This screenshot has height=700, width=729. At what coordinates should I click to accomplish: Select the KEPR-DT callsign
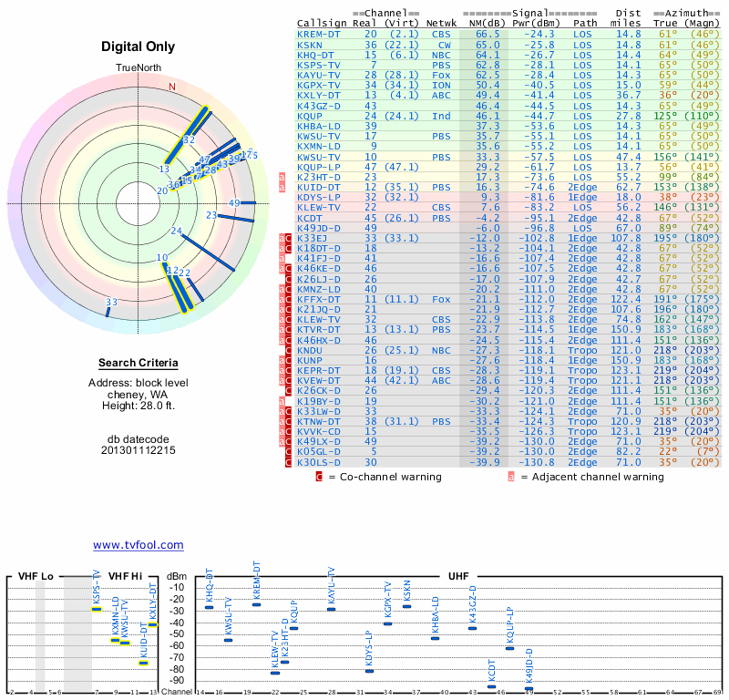pos(318,371)
